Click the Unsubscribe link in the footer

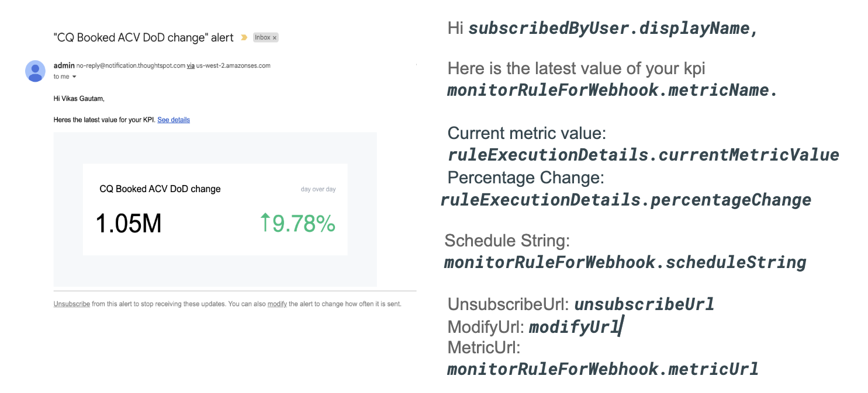[71, 304]
